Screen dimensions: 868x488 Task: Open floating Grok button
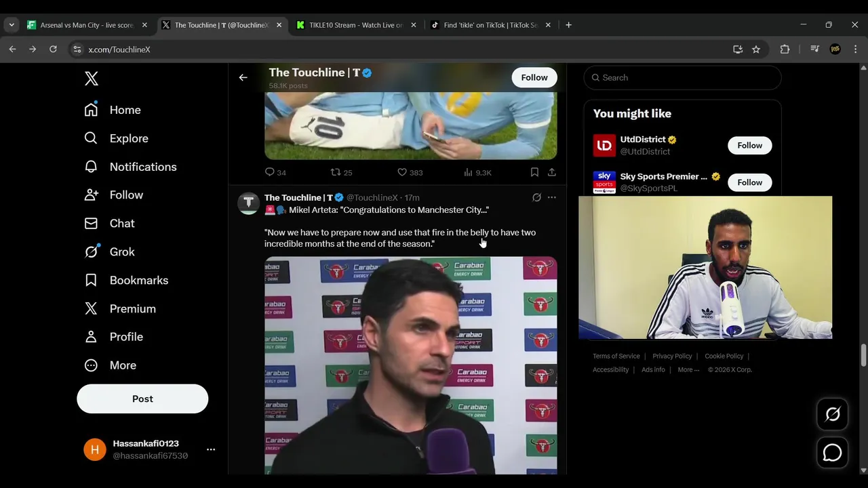pyautogui.click(x=832, y=414)
